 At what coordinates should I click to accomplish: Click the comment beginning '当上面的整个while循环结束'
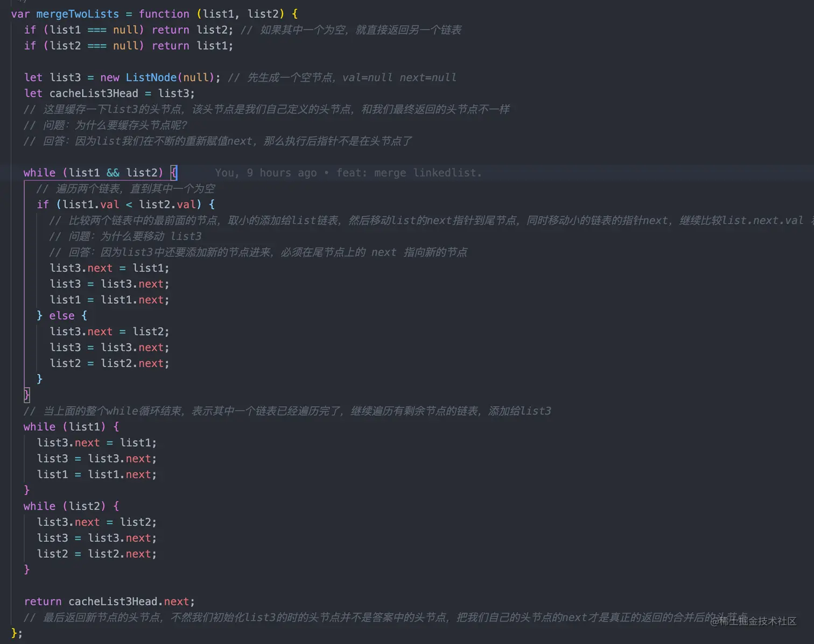coord(287,411)
